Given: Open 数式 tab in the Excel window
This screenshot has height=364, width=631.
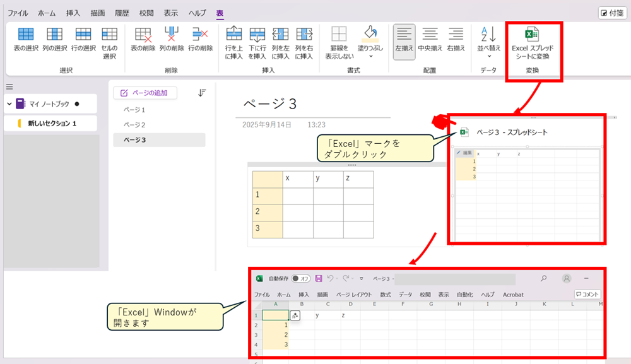Looking at the screenshot, I should pos(386,295).
